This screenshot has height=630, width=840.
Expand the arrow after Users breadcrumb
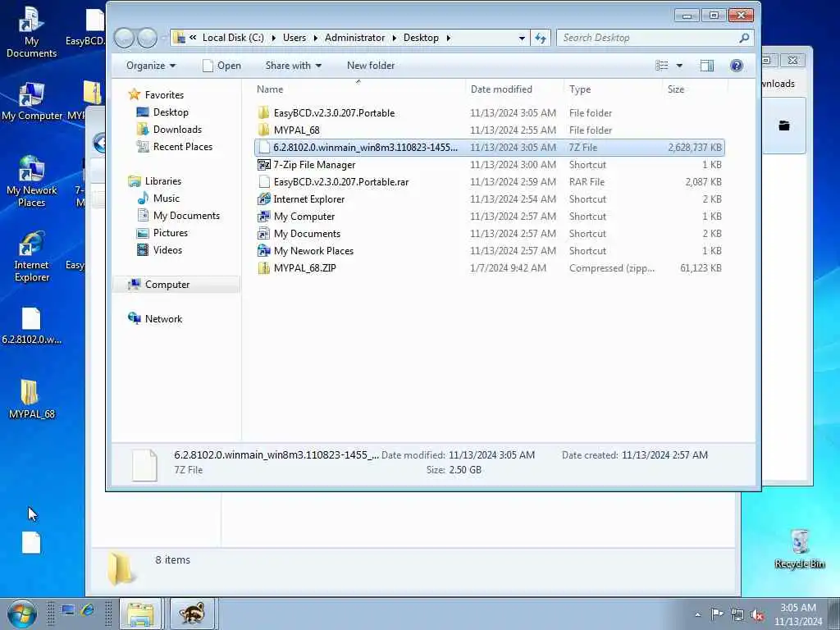point(316,38)
